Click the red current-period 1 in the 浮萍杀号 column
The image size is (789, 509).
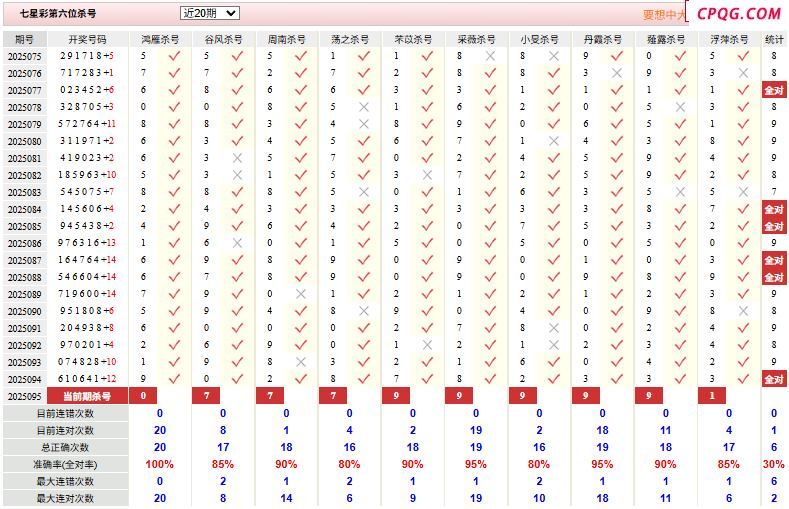pyautogui.click(x=712, y=396)
